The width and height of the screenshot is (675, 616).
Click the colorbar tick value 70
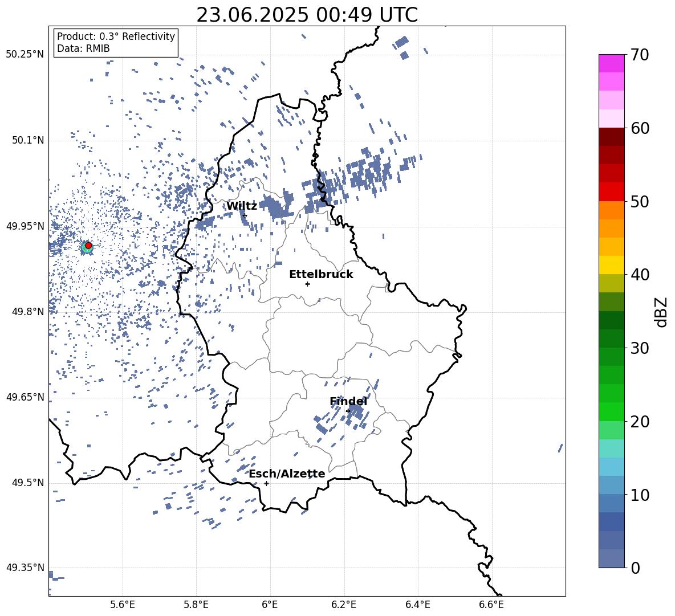[640, 55]
